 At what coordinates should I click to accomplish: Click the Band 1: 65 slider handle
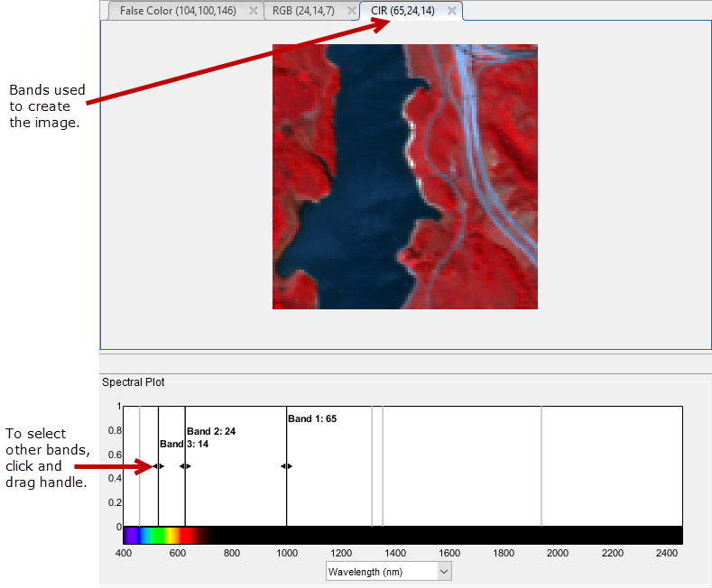click(x=287, y=466)
